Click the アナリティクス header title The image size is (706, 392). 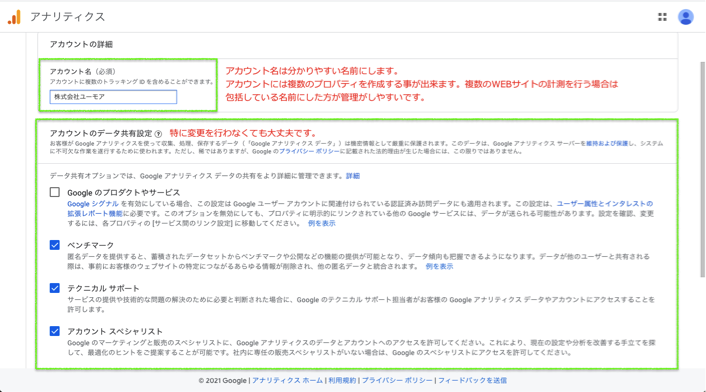coord(68,17)
